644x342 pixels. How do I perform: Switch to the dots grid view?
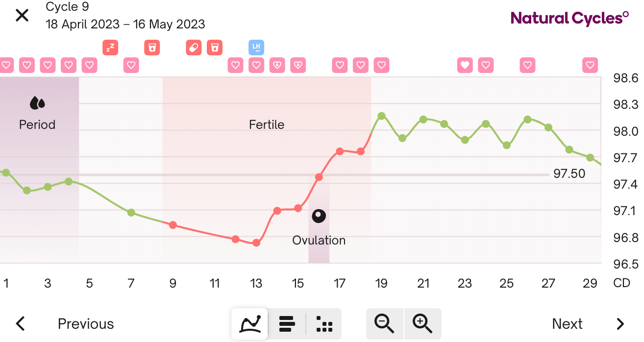[x=324, y=324]
